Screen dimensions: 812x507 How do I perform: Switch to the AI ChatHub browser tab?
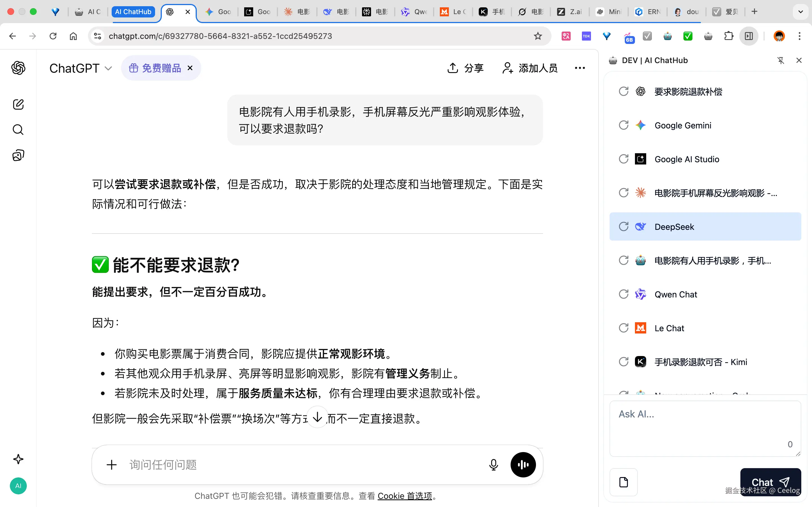(x=133, y=11)
